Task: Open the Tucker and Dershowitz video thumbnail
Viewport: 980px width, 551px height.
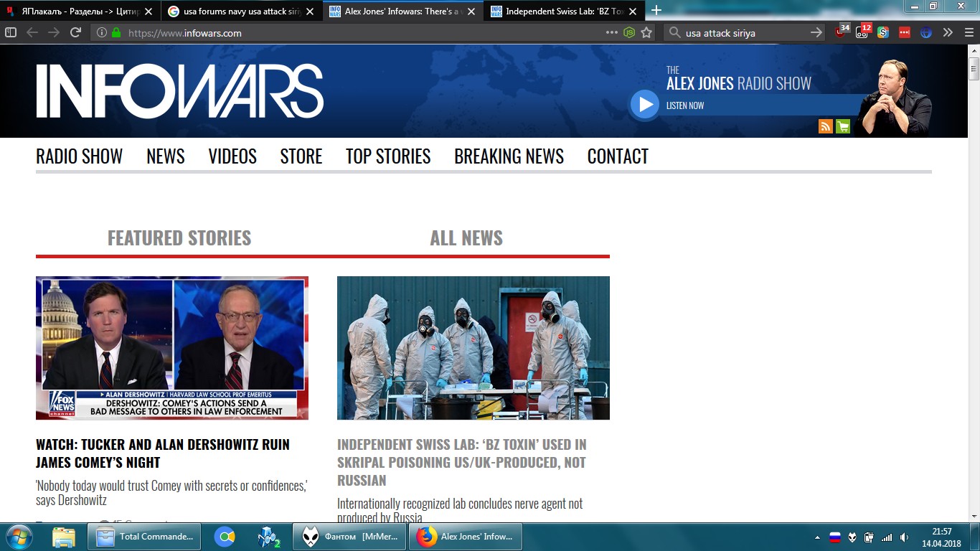Action: tap(172, 348)
